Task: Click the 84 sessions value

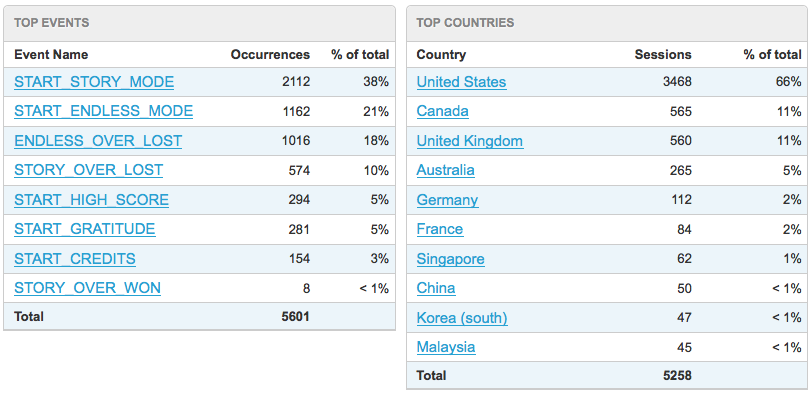Action: pyautogui.click(x=684, y=229)
